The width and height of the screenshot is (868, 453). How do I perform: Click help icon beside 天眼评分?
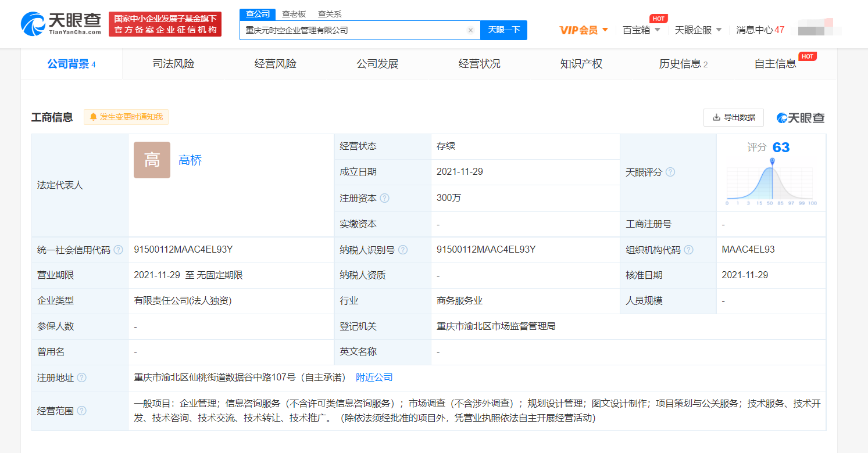pos(670,172)
